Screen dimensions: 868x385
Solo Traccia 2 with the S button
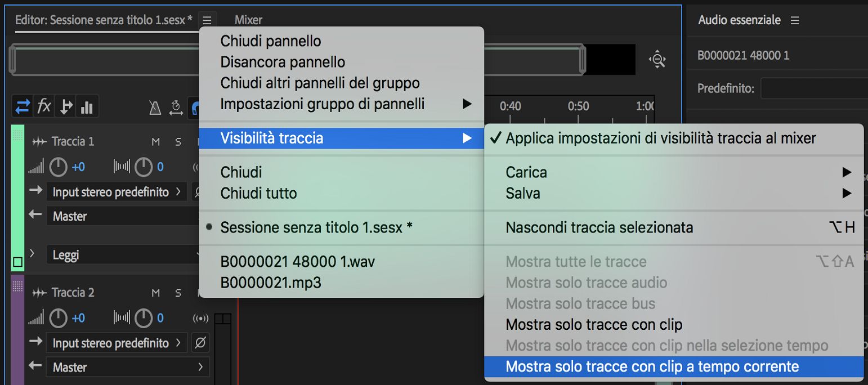(x=178, y=292)
